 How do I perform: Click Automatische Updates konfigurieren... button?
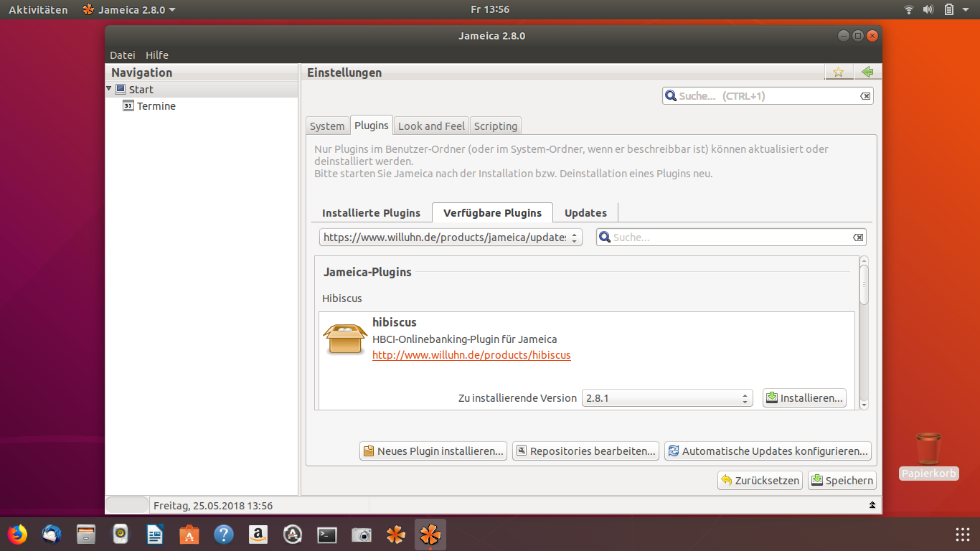click(768, 451)
